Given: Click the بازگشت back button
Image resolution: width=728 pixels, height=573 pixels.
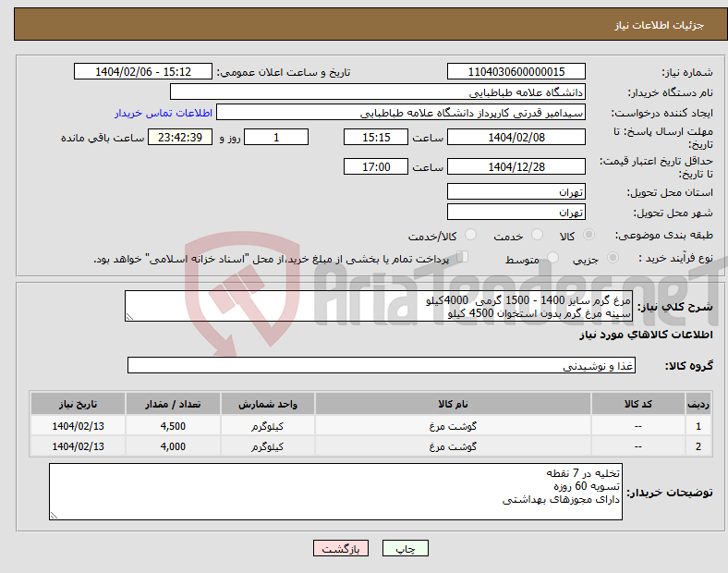Looking at the screenshot, I should [341, 548].
